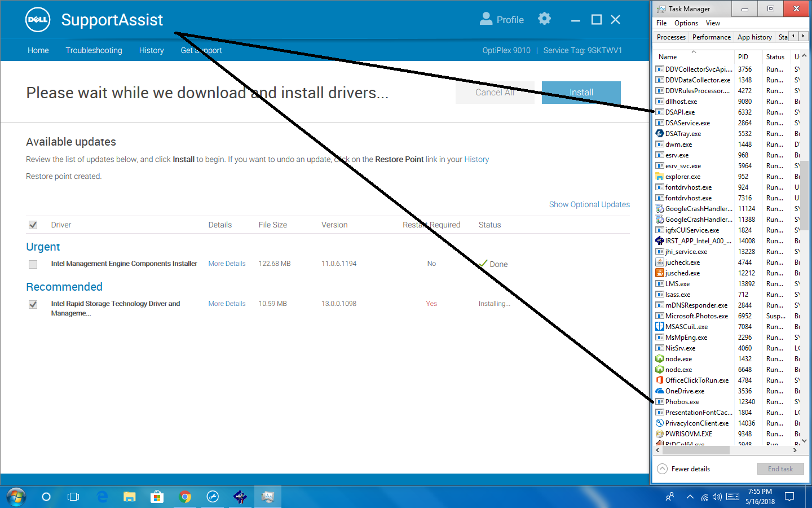Click the explorer.exe process icon
812x508 pixels.
[659, 177]
